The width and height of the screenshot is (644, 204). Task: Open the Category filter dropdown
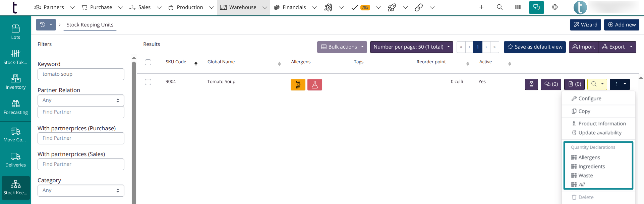click(x=81, y=191)
